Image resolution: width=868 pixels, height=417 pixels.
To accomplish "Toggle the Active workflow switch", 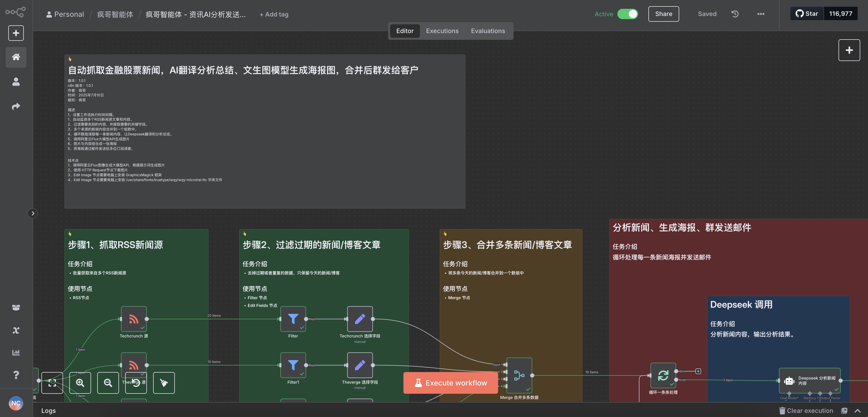I will tap(627, 14).
